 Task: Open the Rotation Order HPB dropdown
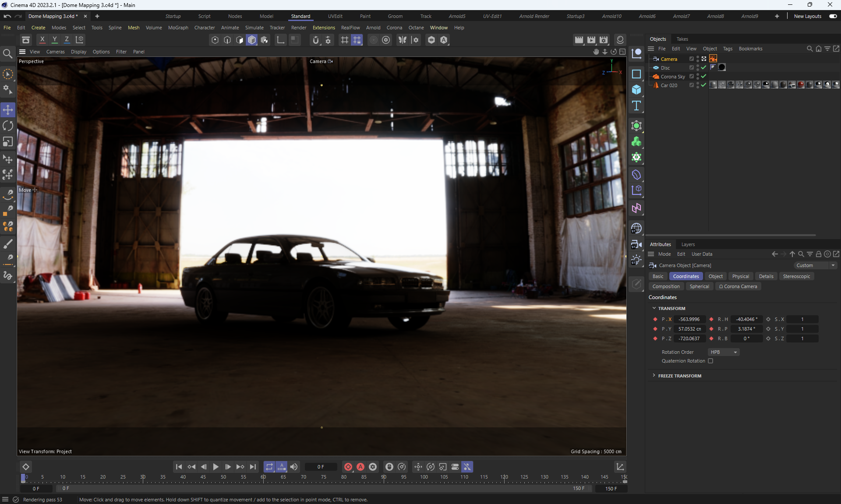pyautogui.click(x=724, y=352)
